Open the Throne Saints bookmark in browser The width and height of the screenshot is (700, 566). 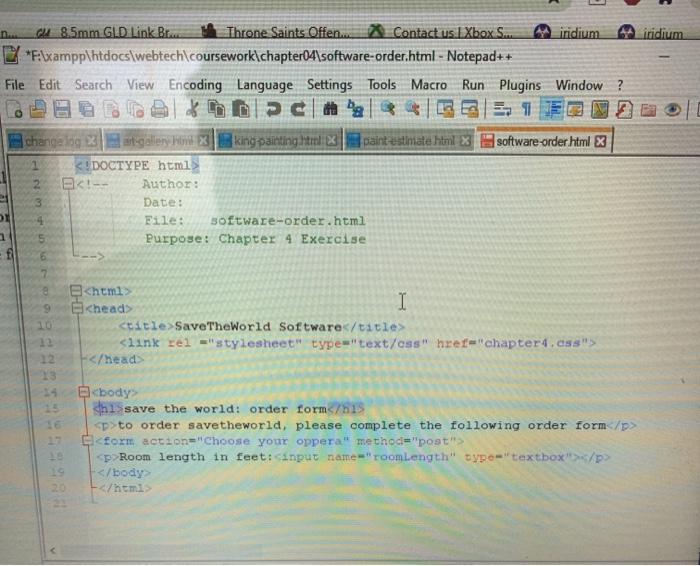(276, 32)
